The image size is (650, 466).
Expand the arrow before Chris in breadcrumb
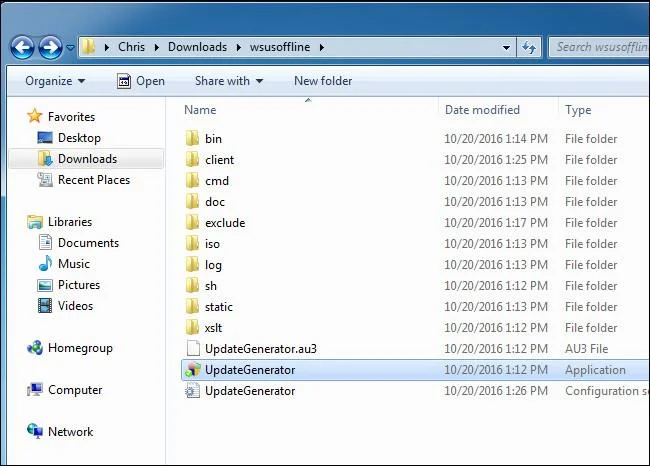click(x=107, y=47)
